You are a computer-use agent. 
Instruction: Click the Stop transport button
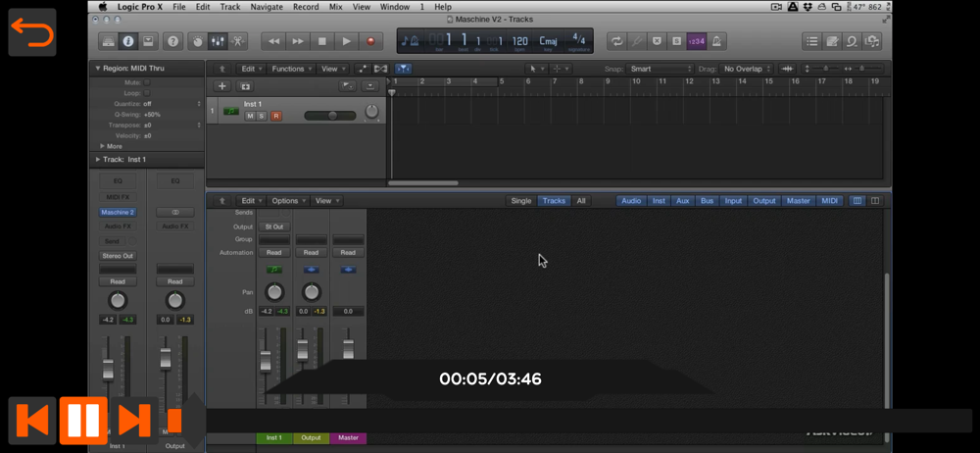click(x=322, y=41)
